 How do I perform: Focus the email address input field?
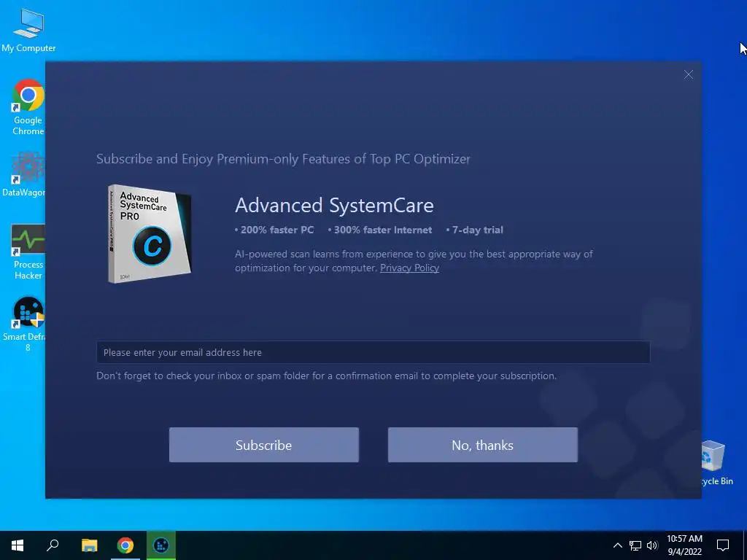click(373, 352)
